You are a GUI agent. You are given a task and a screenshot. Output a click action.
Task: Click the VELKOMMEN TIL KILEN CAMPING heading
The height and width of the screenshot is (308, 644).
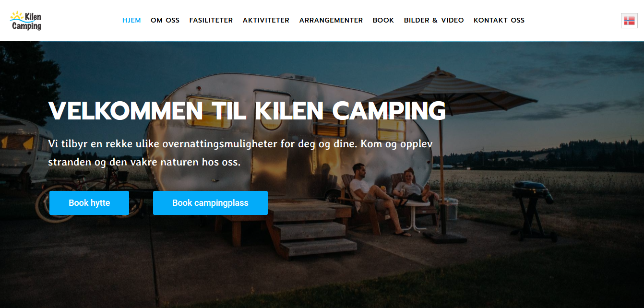(247, 111)
